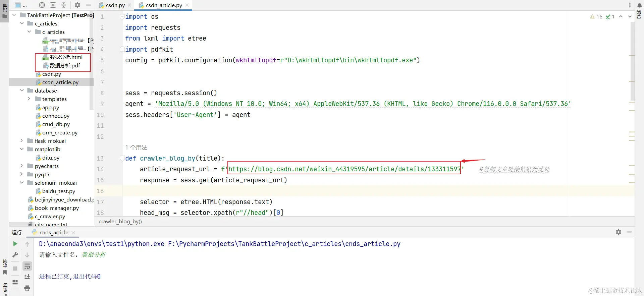Stop the running process square button
644x296 pixels.
point(15,269)
